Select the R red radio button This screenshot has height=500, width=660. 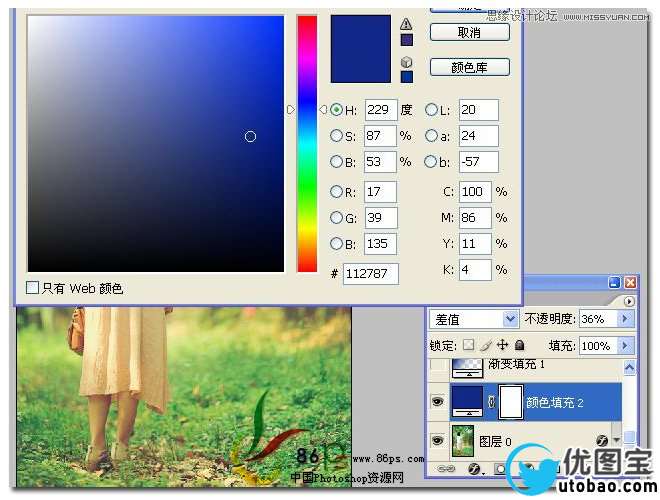pyautogui.click(x=336, y=191)
